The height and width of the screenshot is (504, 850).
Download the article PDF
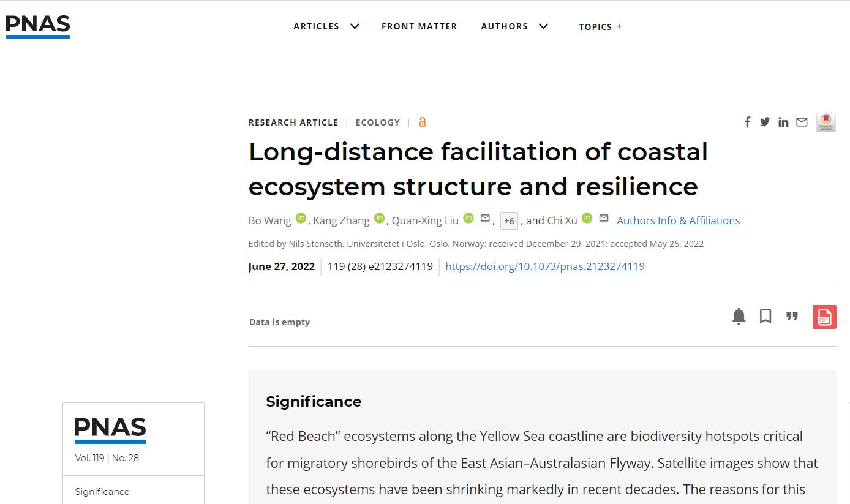(824, 317)
